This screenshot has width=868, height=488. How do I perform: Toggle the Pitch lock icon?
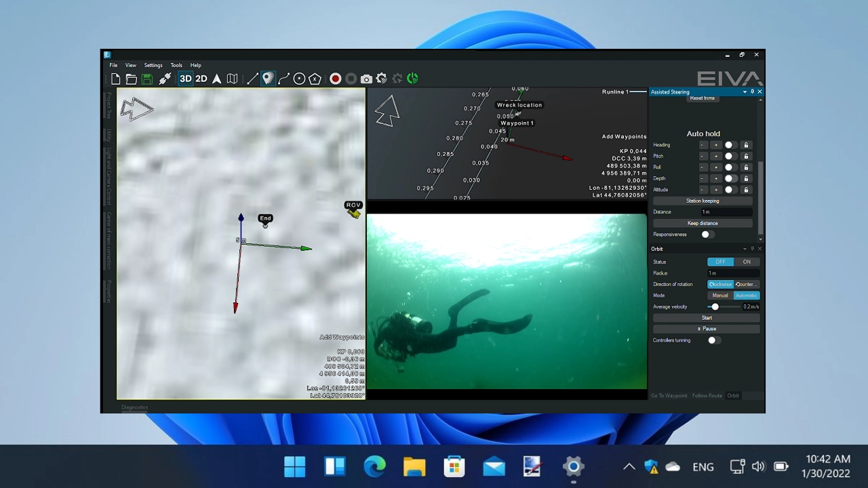pyautogui.click(x=746, y=156)
